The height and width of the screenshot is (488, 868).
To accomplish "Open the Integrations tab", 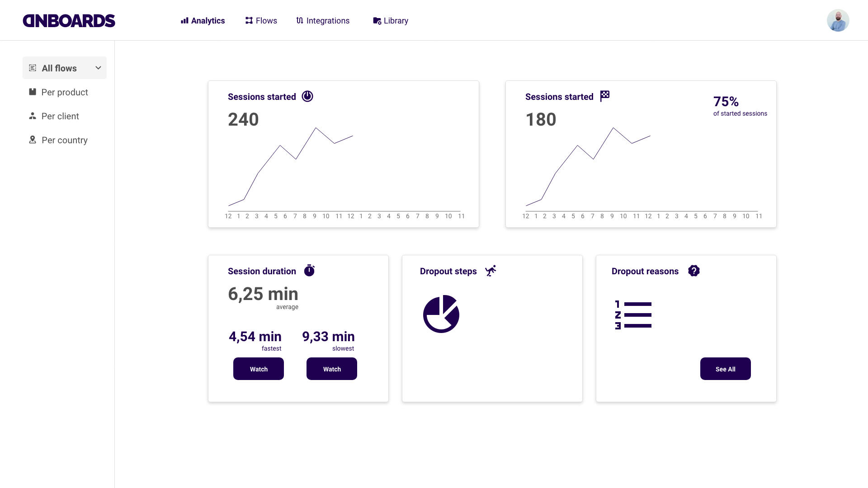I will point(323,21).
